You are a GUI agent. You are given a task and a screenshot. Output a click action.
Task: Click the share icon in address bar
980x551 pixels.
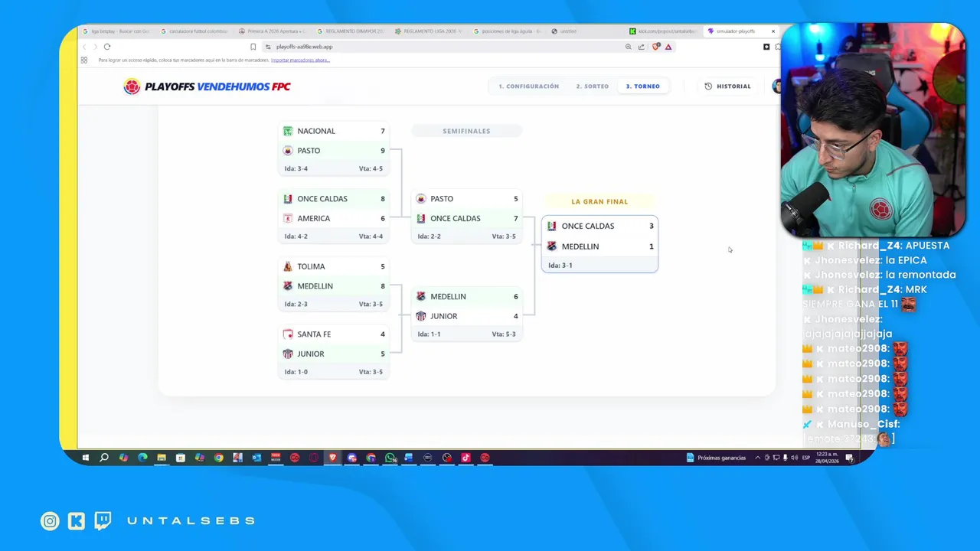[x=642, y=47]
